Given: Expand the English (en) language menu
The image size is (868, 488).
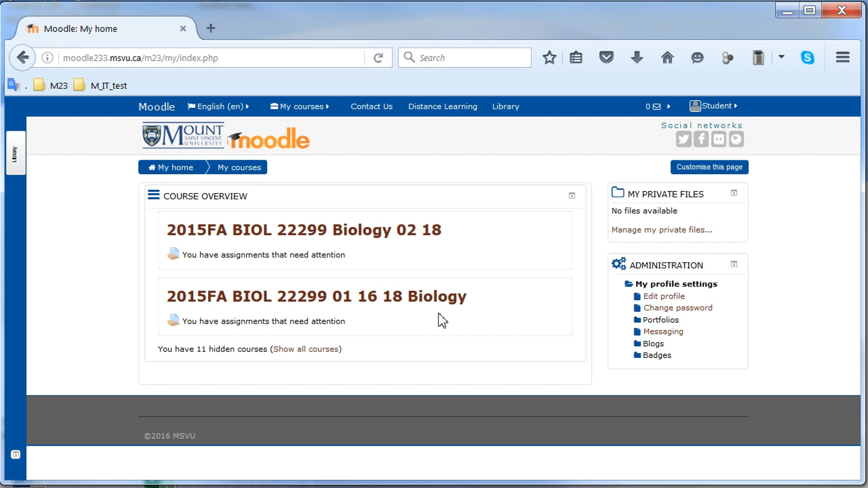Looking at the screenshot, I should [x=218, y=106].
